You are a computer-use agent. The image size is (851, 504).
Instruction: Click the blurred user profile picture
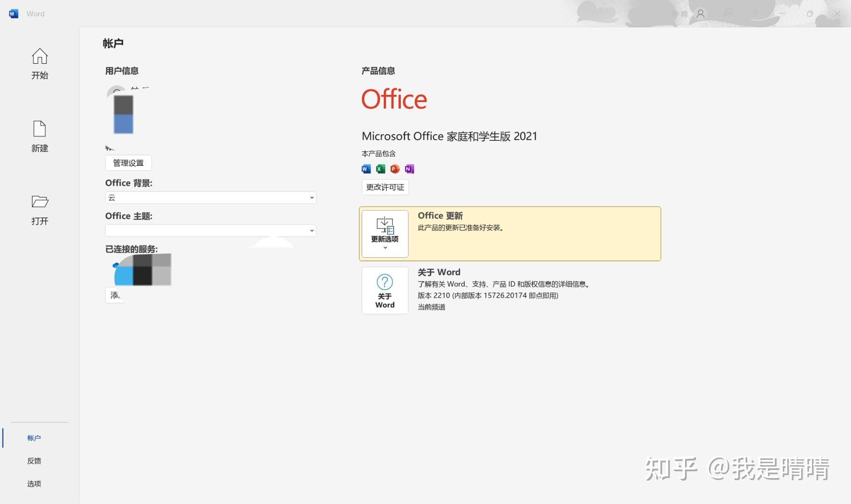coord(123,114)
